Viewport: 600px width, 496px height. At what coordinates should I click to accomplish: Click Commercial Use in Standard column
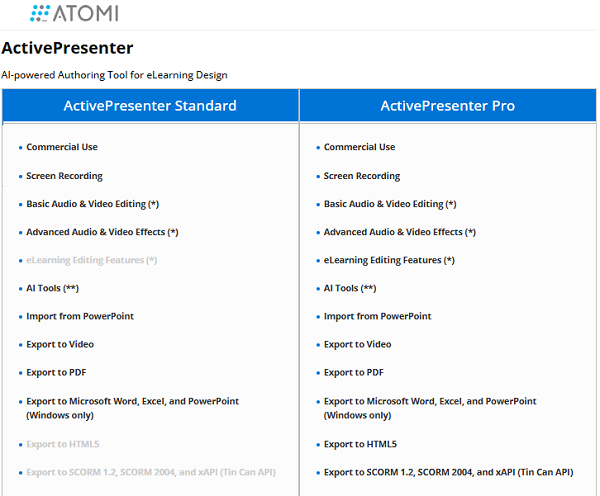click(62, 147)
